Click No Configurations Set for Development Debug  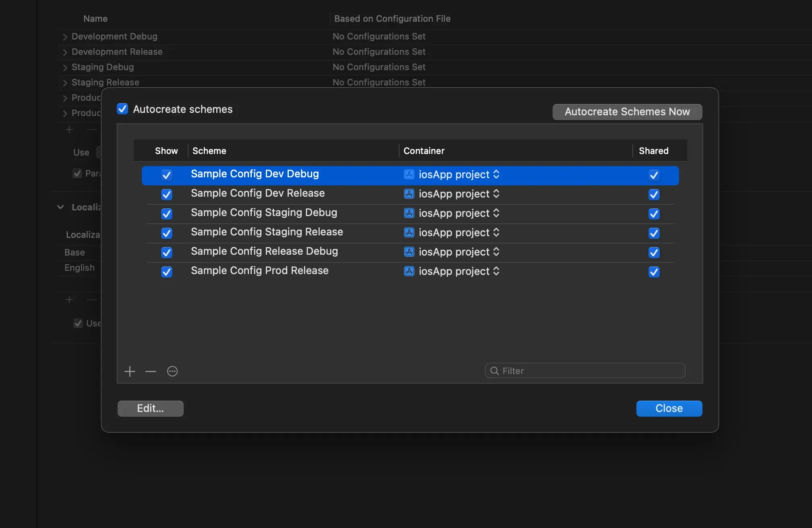(379, 36)
